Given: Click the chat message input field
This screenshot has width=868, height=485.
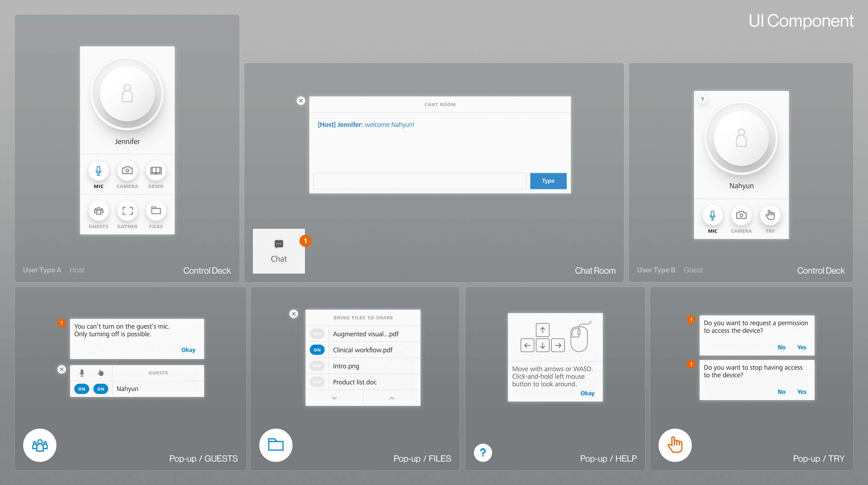Looking at the screenshot, I should click(420, 181).
